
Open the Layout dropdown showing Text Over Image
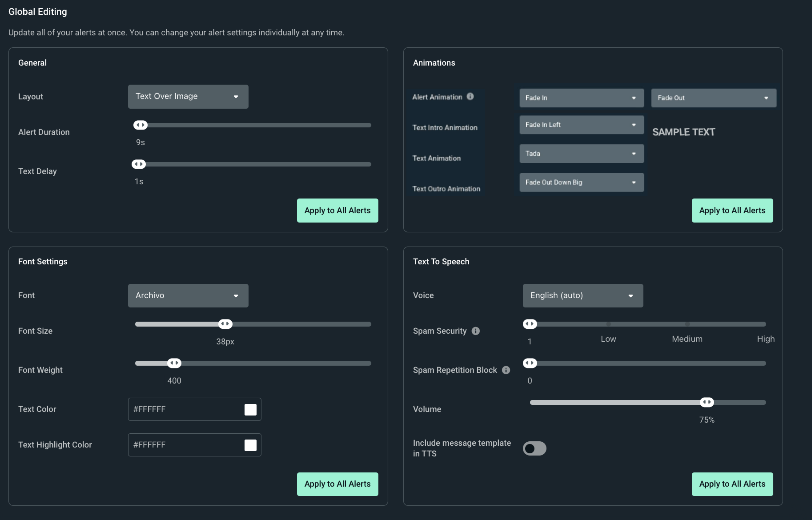pyautogui.click(x=188, y=97)
